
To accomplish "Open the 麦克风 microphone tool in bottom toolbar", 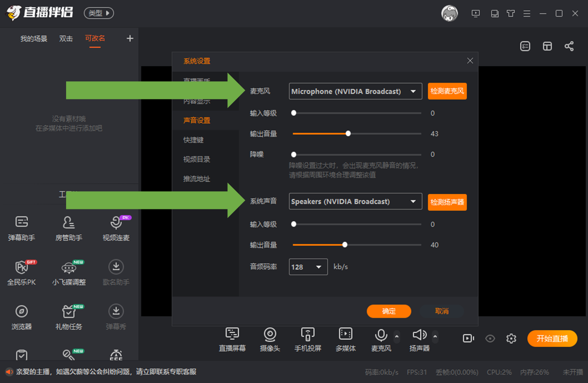I will click(381, 339).
